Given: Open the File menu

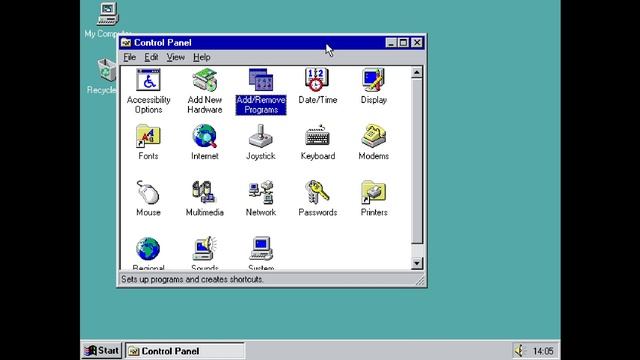Looking at the screenshot, I should tap(129, 57).
